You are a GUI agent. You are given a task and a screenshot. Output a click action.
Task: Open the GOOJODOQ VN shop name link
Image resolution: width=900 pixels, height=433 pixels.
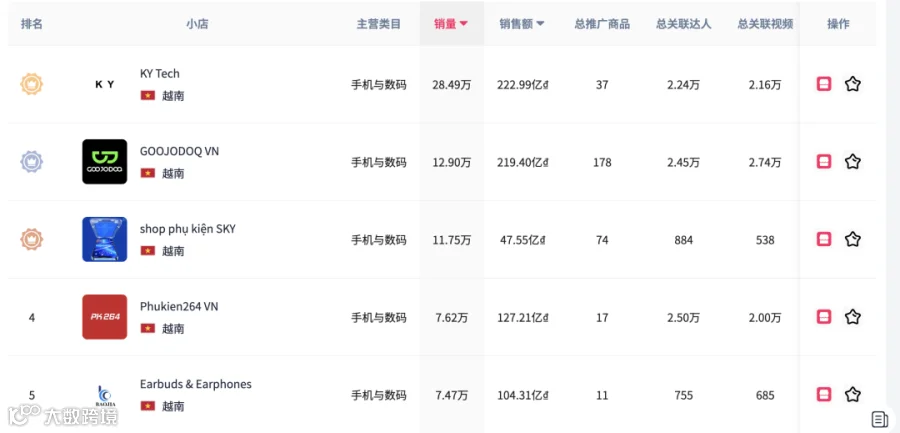pyautogui.click(x=179, y=152)
